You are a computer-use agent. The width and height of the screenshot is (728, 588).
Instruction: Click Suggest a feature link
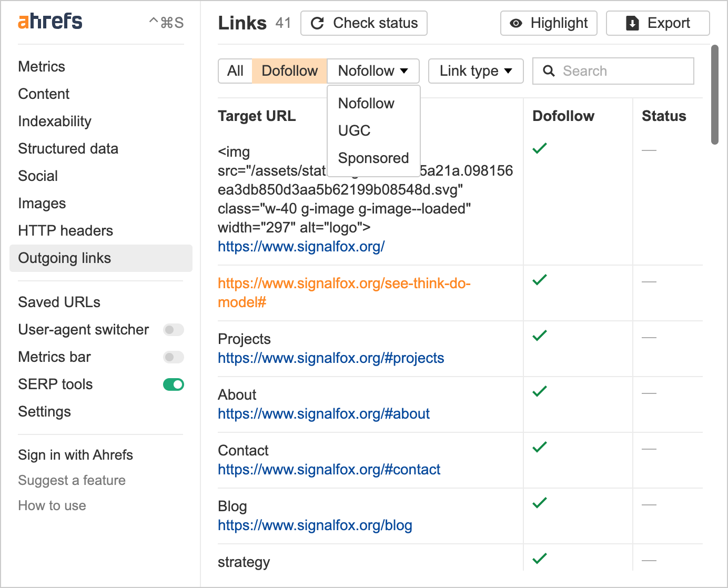(72, 480)
